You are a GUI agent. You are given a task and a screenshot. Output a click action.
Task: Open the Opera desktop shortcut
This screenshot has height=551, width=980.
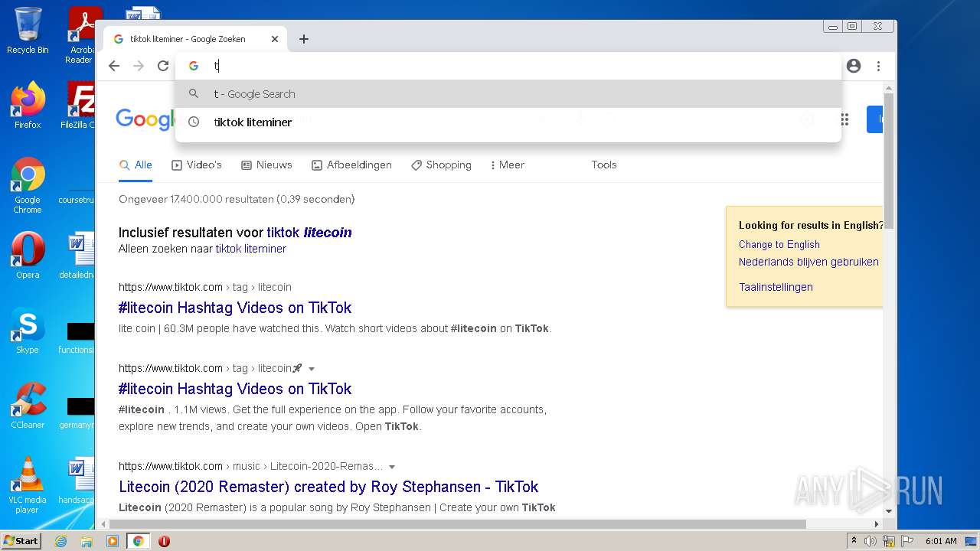point(28,256)
